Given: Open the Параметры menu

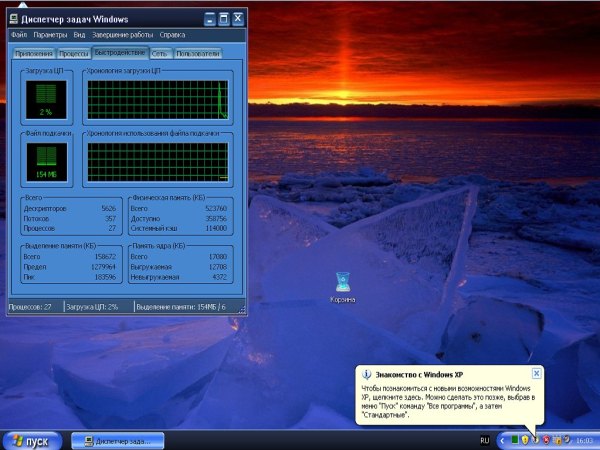Looking at the screenshot, I should (49, 35).
